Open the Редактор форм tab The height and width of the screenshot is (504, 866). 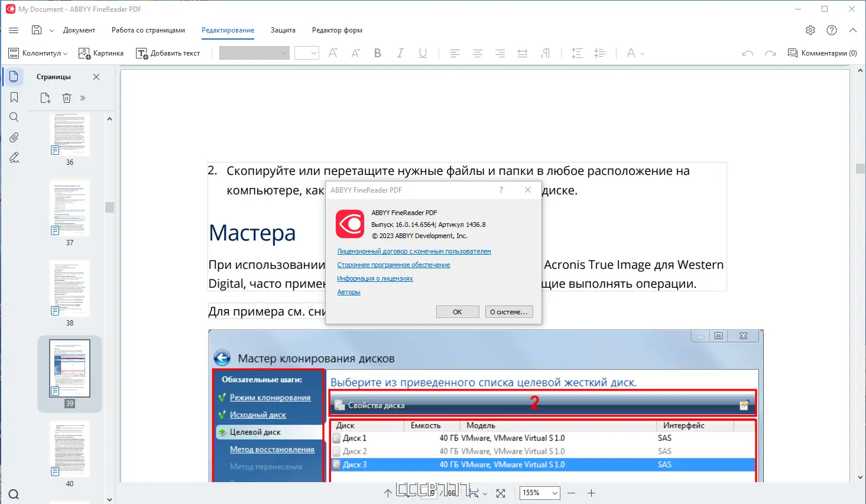pyautogui.click(x=336, y=30)
